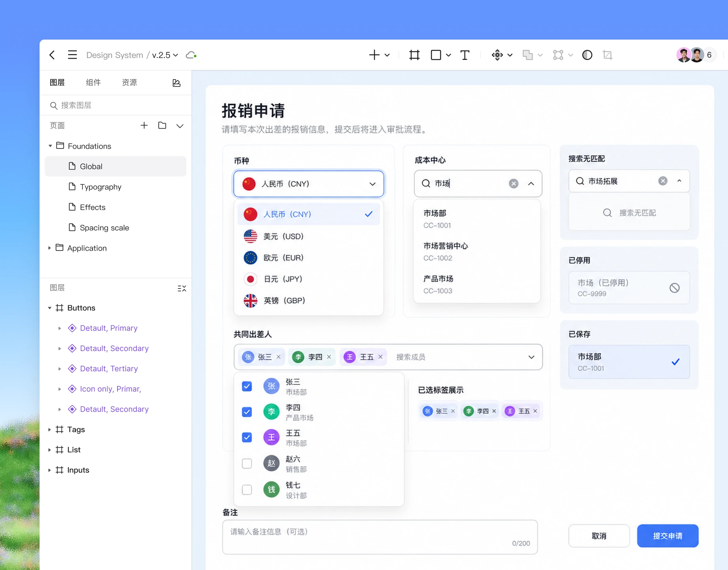The image size is (728, 570).
Task: Collapse the 页面 section chevron
Action: 180,126
